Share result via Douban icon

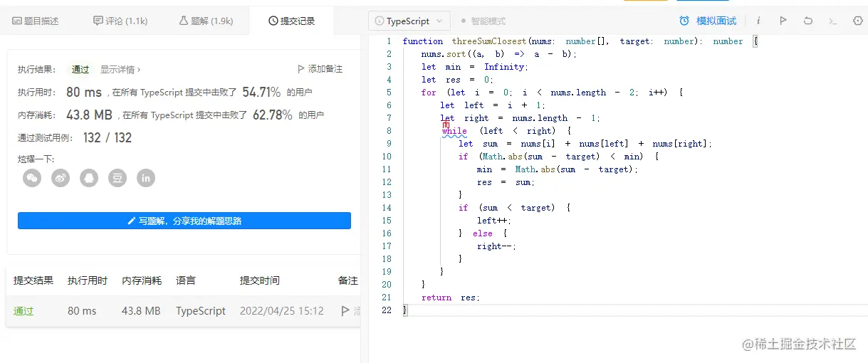tap(117, 178)
